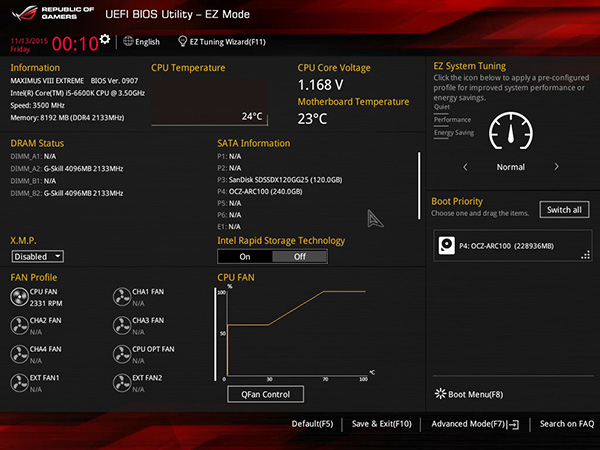Click the Advanced Mode exit arrow icon
600x450 pixels.
(514, 424)
